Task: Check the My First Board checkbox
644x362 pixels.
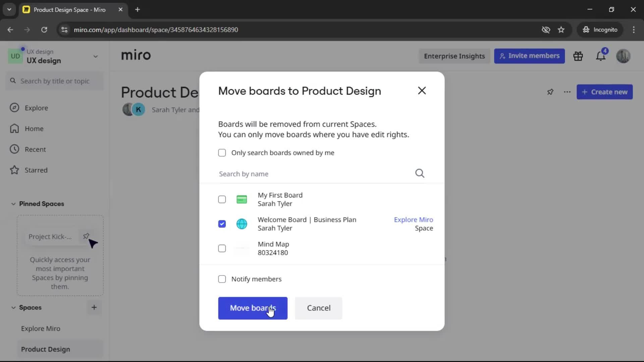Action: tap(222, 199)
